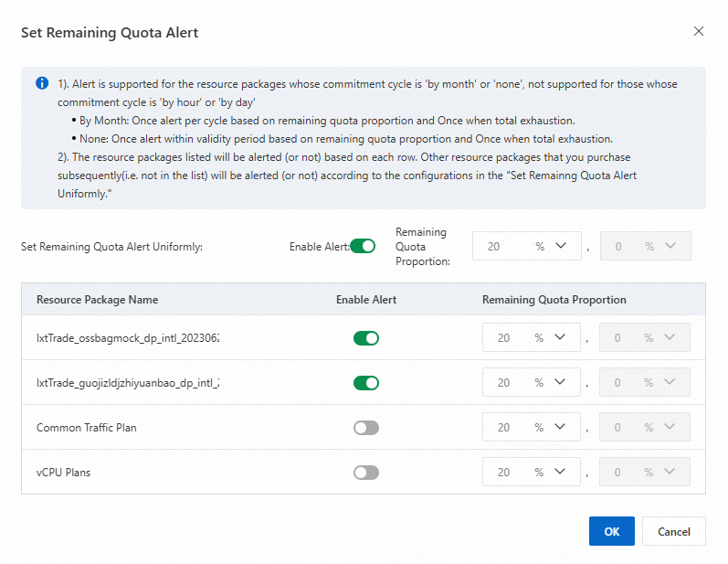The width and height of the screenshot is (728, 564).
Task: Open Common Traffic Plan 20% proportion dropdown
Action: [x=560, y=428]
